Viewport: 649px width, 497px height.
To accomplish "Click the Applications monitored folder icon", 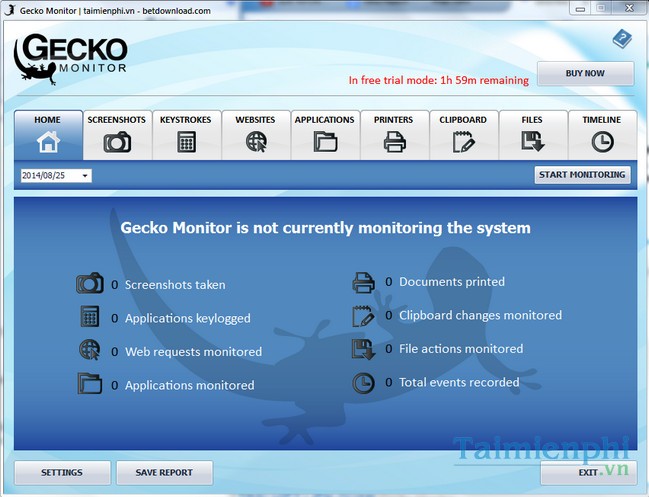I will tap(90, 383).
